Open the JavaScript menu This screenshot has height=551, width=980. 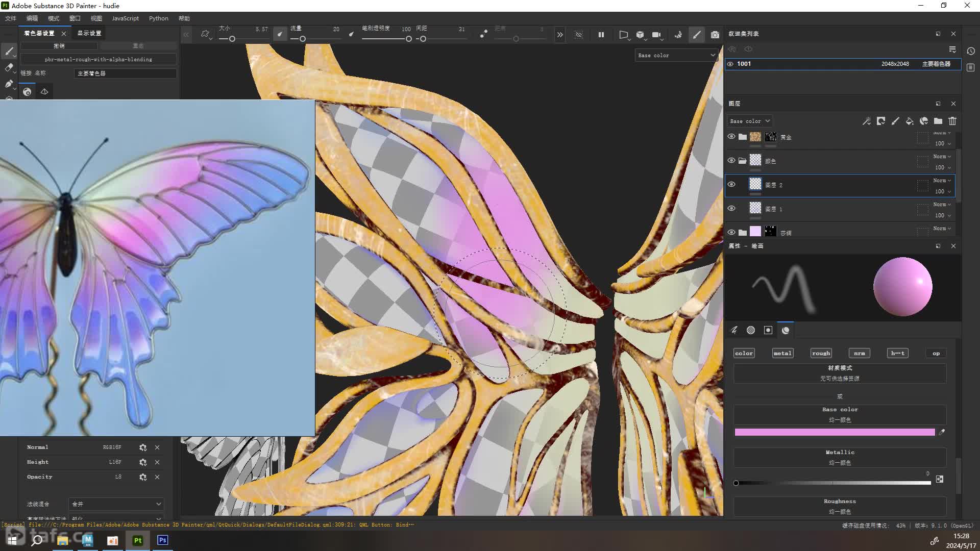tap(125, 18)
